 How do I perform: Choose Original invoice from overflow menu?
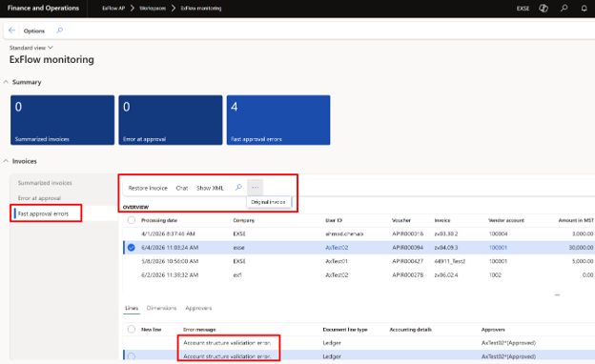click(268, 202)
